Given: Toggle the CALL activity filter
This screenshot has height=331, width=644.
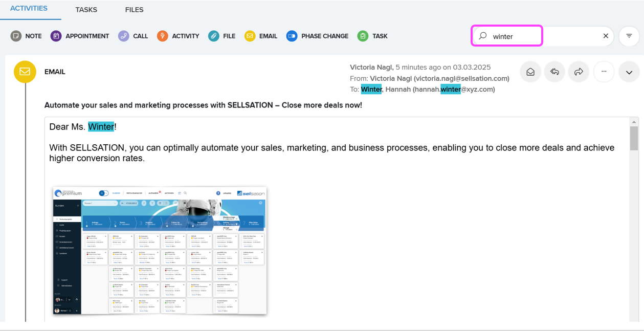Looking at the screenshot, I should click(133, 36).
